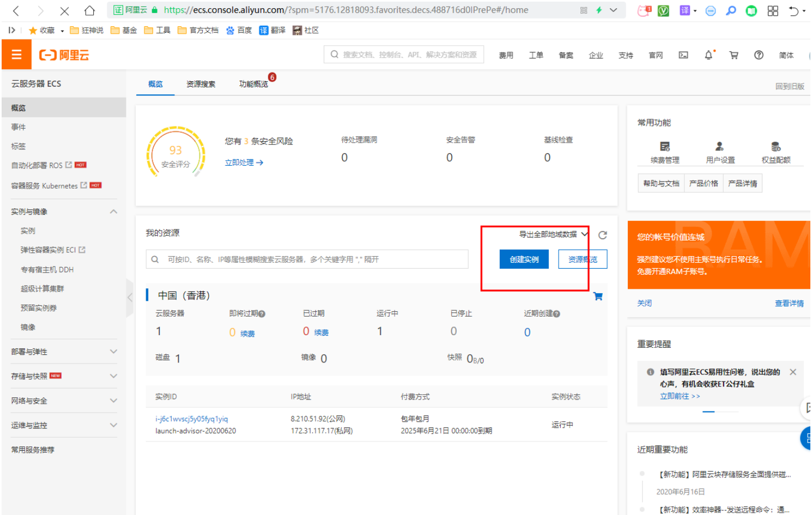Go back with the browser back arrow
Screen dimensions: 812x515
click(x=16, y=10)
